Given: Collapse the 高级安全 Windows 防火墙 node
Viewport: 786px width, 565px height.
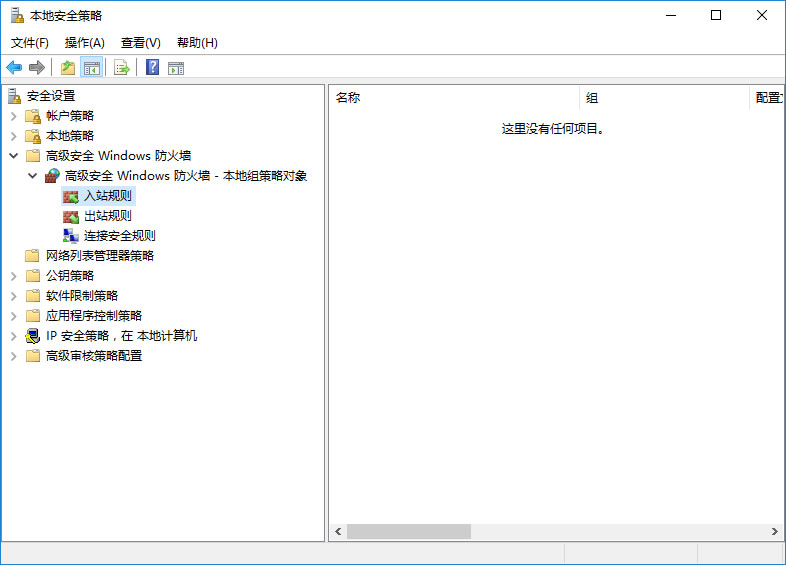Looking at the screenshot, I should click(x=14, y=156).
